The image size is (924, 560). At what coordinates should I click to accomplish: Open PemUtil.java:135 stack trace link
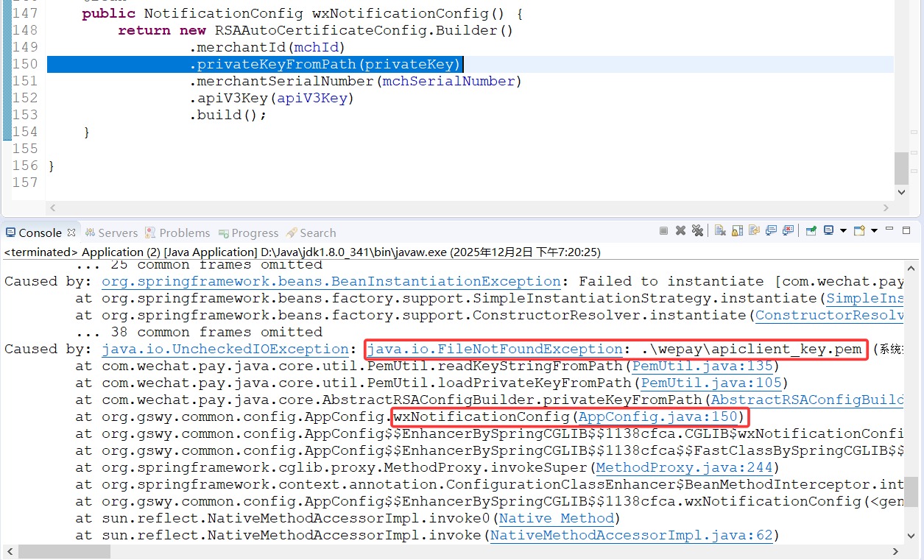tap(703, 366)
